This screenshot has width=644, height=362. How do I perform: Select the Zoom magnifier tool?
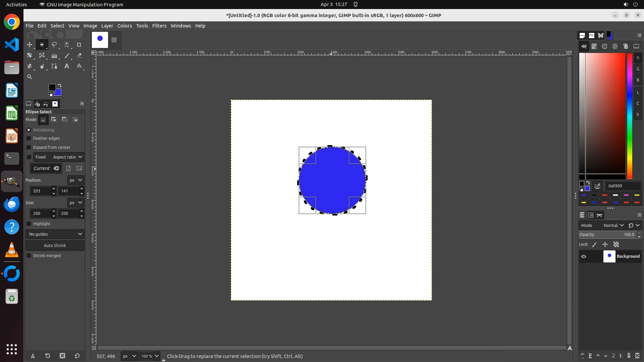click(x=30, y=77)
